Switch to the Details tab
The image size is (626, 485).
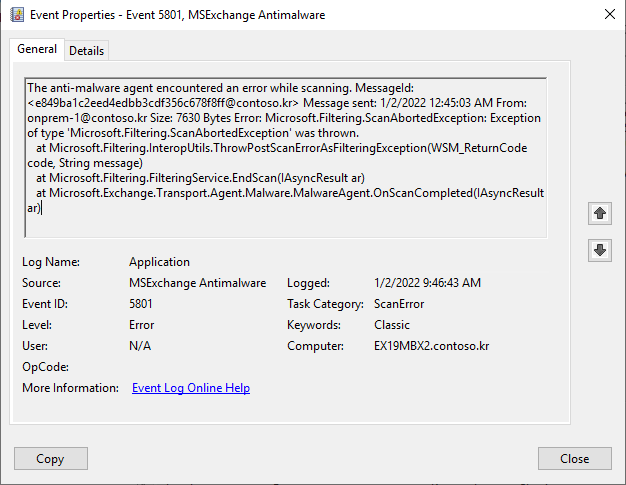[86, 51]
